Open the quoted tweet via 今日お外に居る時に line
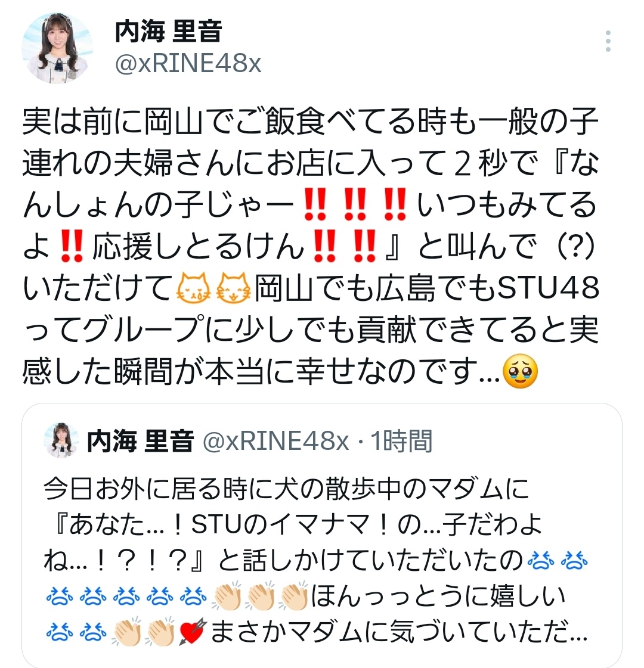Screen dimensions: 644x668 click(286, 489)
